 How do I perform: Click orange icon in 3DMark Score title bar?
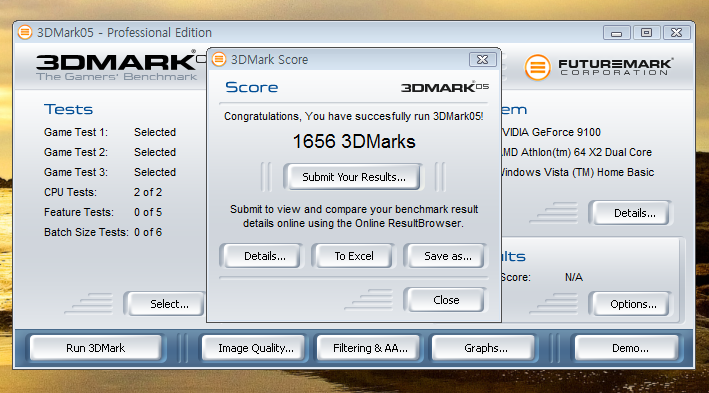click(219, 59)
